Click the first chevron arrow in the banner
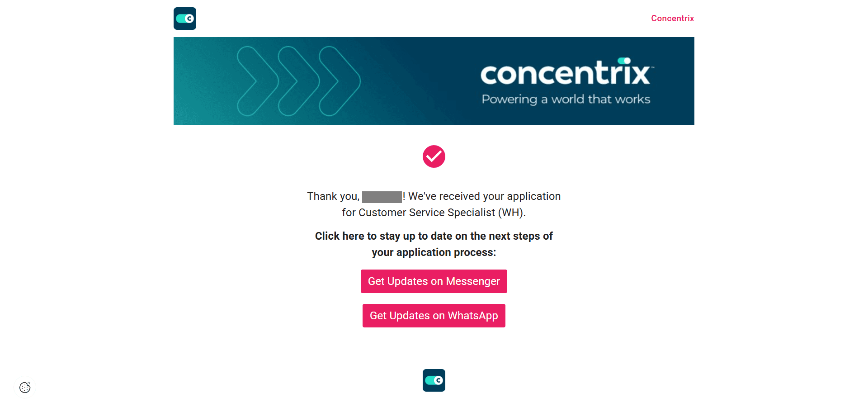Screen dimensions: 868x412 257,81
